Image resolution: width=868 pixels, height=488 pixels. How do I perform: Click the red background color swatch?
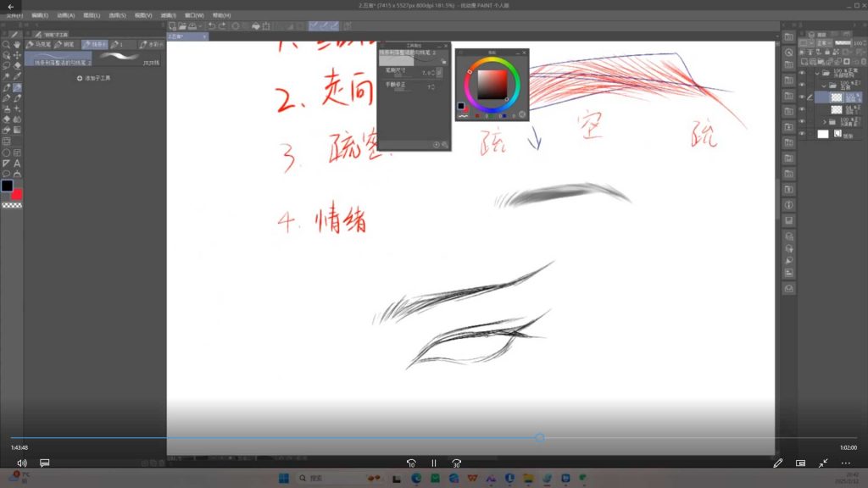pos(17,194)
